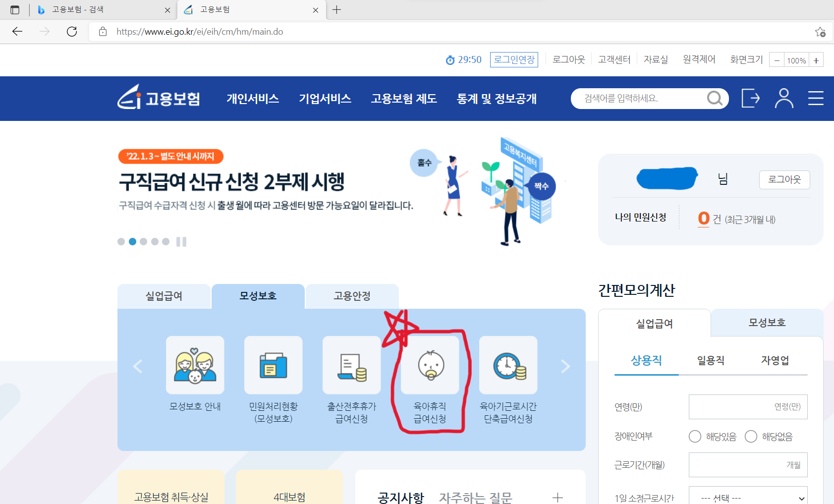The image size is (834, 504).
Task: Click 로그인연장 button
Action: click(514, 59)
